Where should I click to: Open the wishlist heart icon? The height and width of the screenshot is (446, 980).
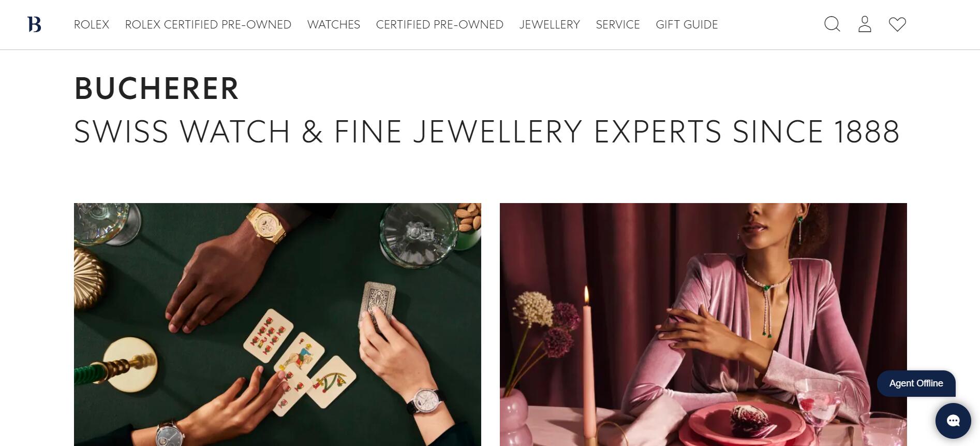(x=897, y=24)
